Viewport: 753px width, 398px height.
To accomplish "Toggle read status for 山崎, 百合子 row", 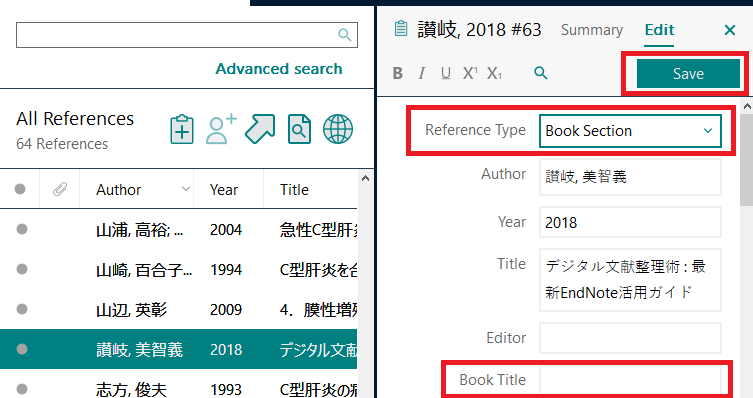I will [22, 269].
